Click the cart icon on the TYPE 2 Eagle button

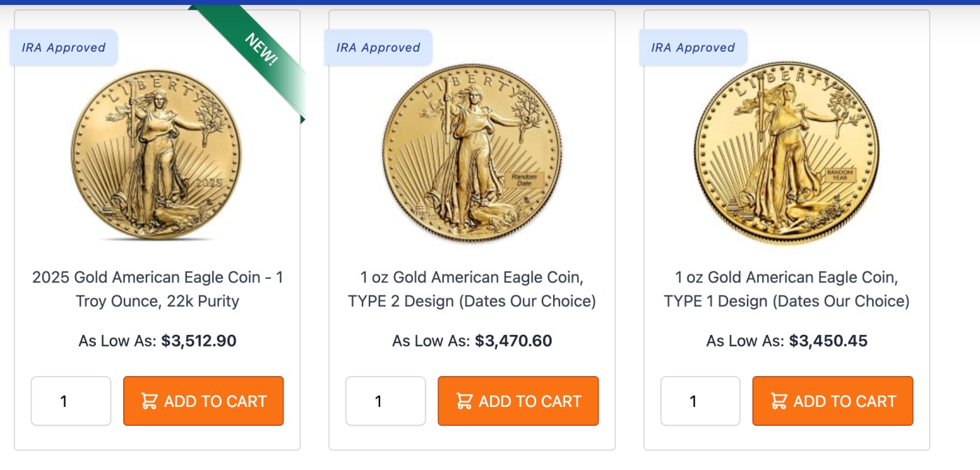464,401
